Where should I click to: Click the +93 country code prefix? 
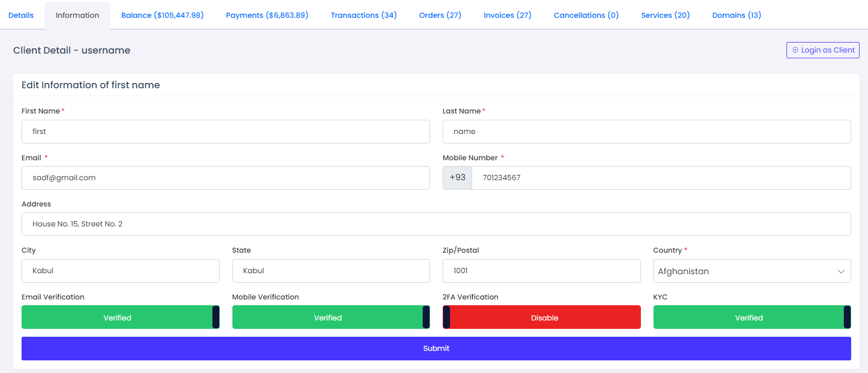point(457,178)
